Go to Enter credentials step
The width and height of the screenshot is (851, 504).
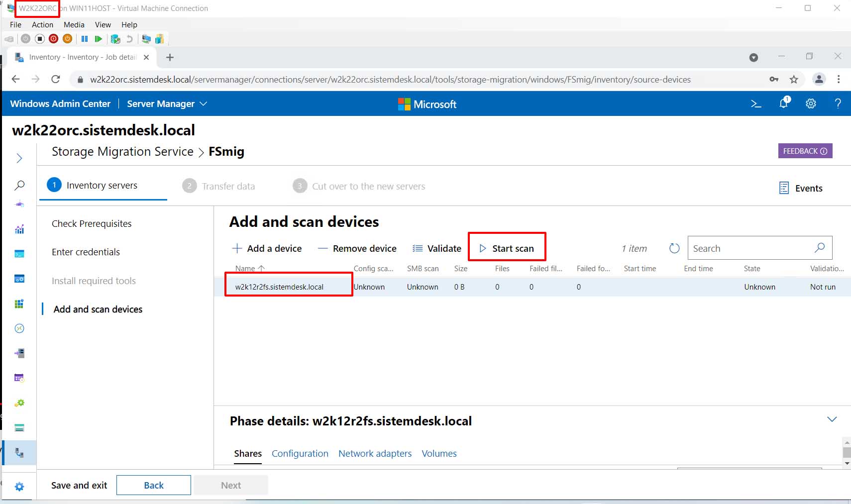(x=86, y=252)
